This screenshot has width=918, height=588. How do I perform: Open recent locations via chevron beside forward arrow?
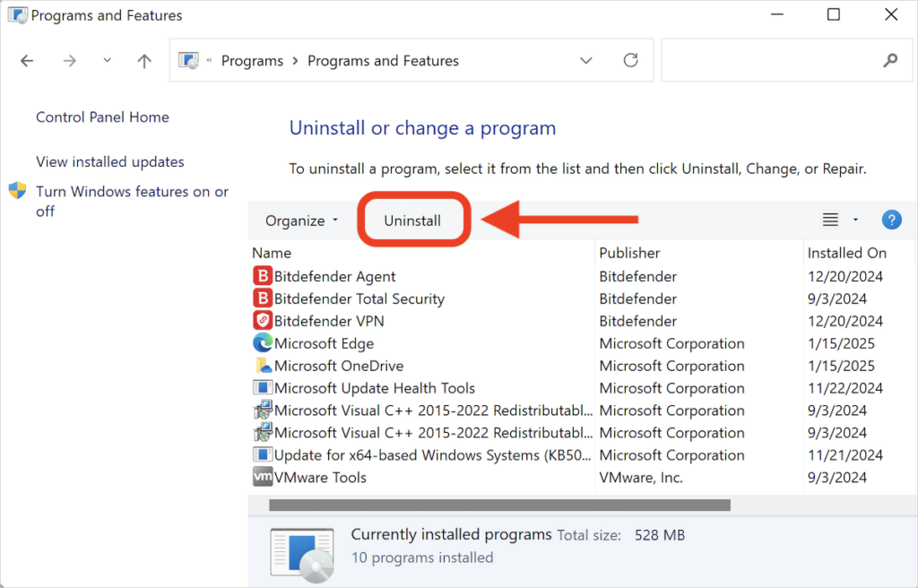107,60
